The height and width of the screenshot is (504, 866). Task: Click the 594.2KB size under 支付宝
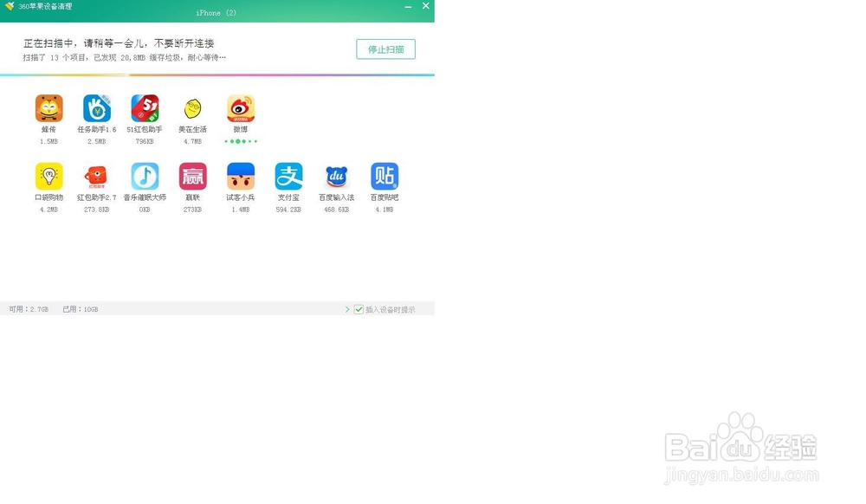(289, 210)
